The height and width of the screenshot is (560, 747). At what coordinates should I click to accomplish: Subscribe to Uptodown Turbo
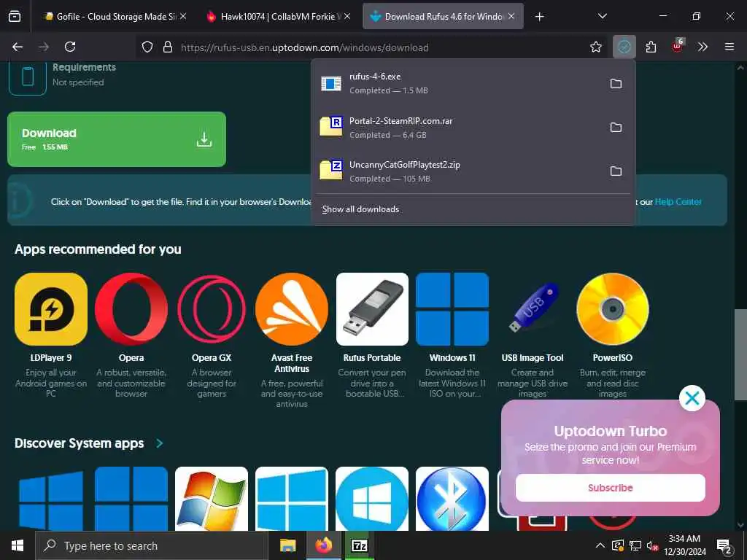[x=611, y=488]
